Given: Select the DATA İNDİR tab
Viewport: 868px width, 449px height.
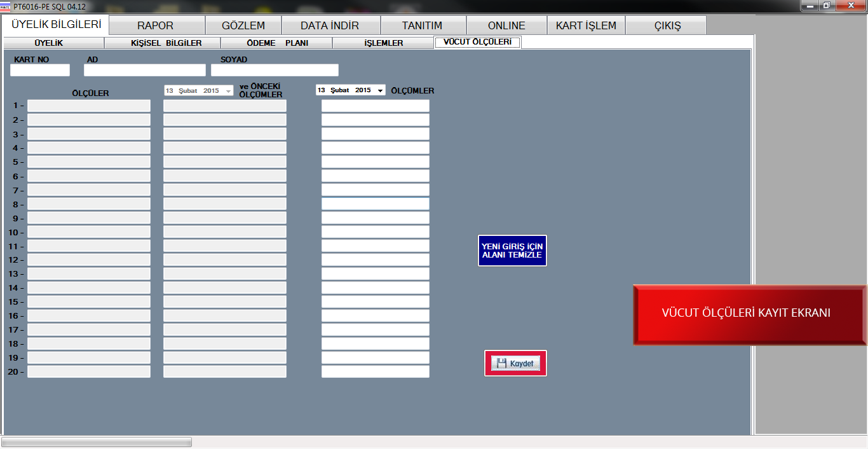Looking at the screenshot, I should 330,25.
